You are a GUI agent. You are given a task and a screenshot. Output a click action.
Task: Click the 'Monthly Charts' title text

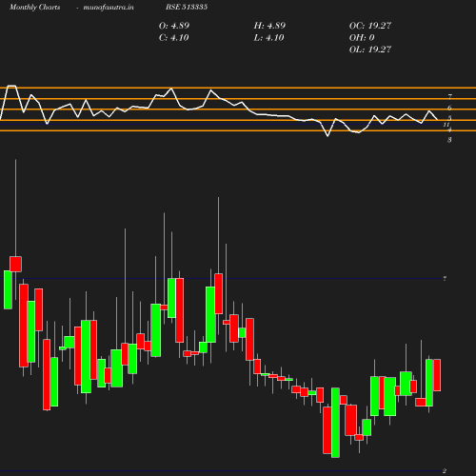[x=34, y=7]
